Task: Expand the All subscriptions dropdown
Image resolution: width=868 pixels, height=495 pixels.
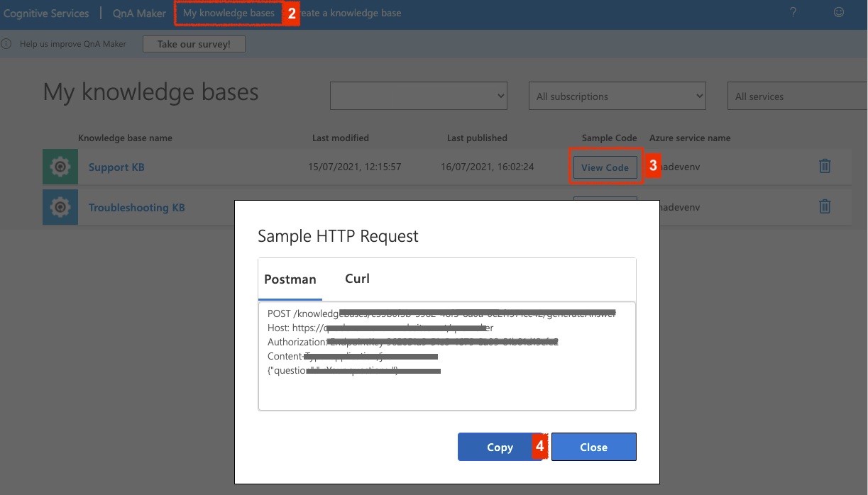Action: (617, 96)
